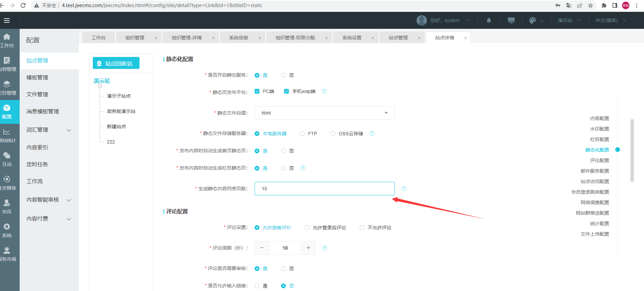Expand the 内容智能审核 submenu

point(69,200)
